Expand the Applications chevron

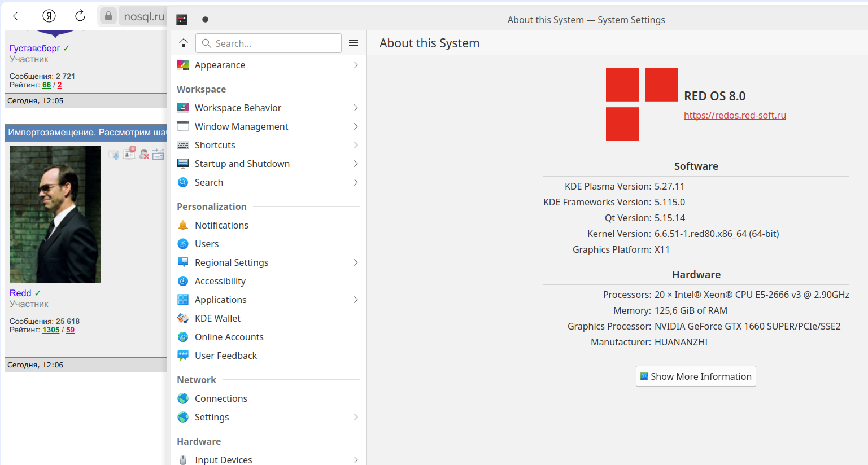tap(356, 300)
